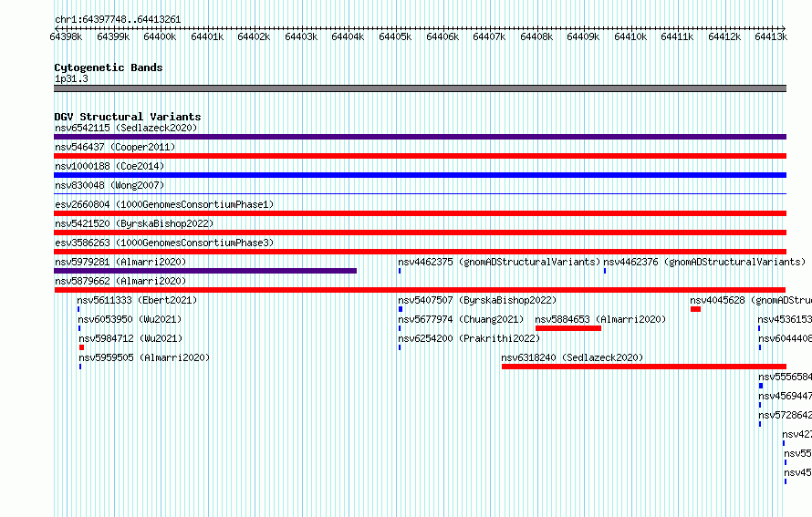Click the truncated nsv4536153 label
Viewport: 812px width, 517px height.
coord(785,319)
